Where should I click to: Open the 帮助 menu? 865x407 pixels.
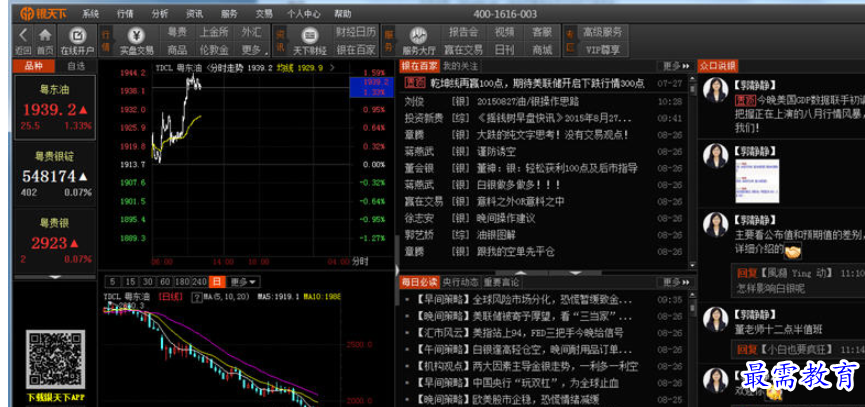pyautogui.click(x=343, y=14)
